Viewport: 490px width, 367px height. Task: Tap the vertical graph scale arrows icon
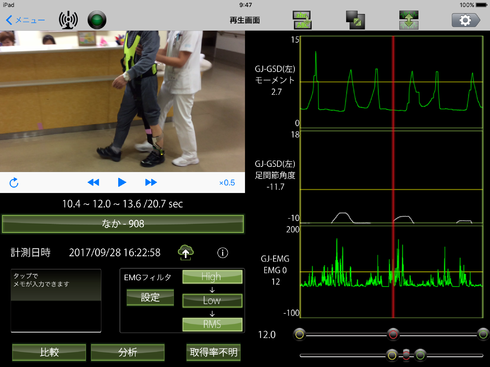coord(409,20)
